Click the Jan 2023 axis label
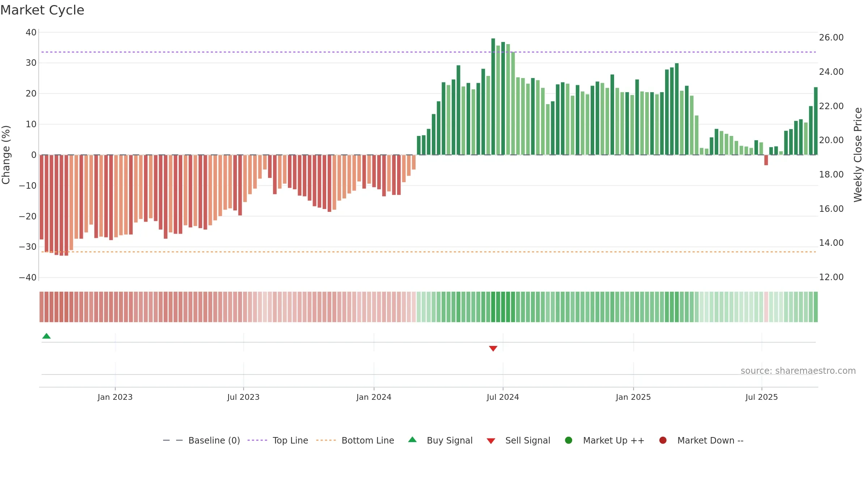 (115, 397)
